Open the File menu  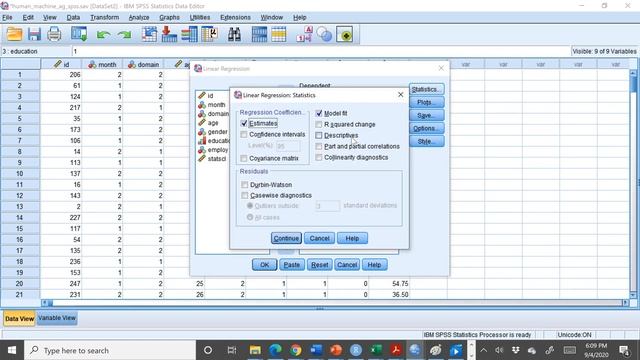tap(7, 18)
